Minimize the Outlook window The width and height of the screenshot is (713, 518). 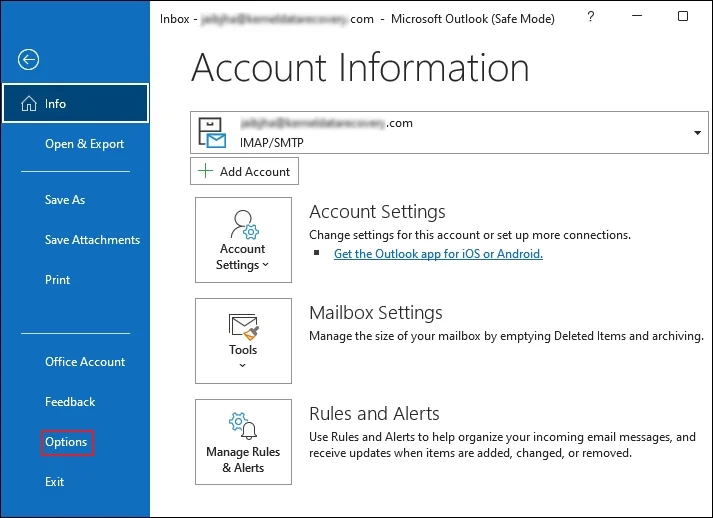637,16
